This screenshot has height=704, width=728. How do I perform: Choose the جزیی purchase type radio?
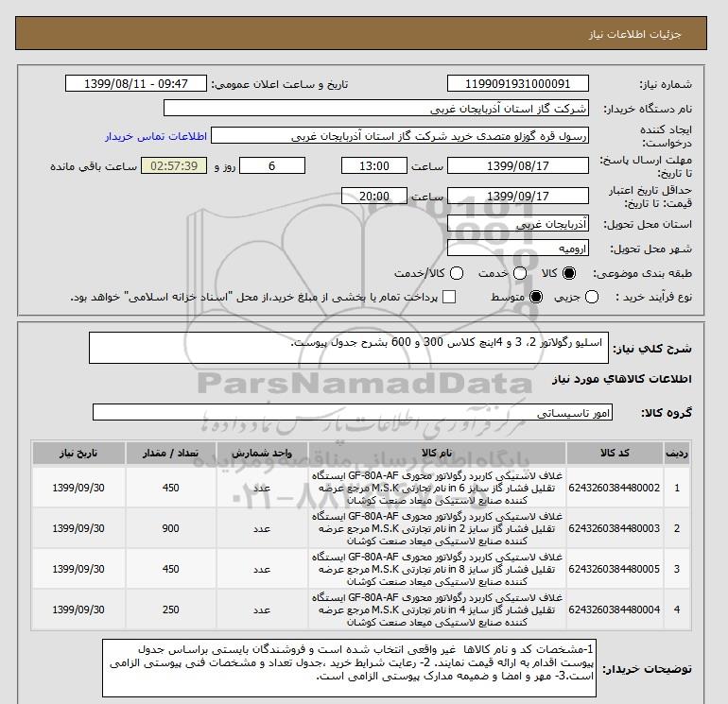592,297
